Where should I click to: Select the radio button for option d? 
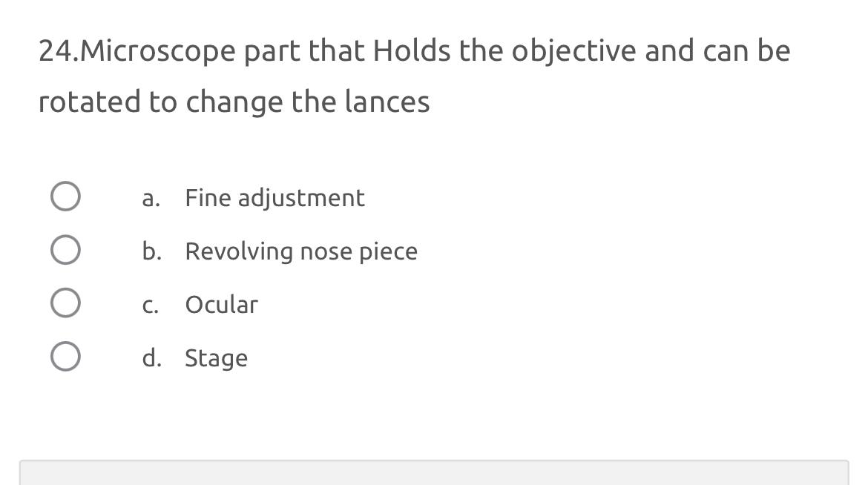point(65,357)
